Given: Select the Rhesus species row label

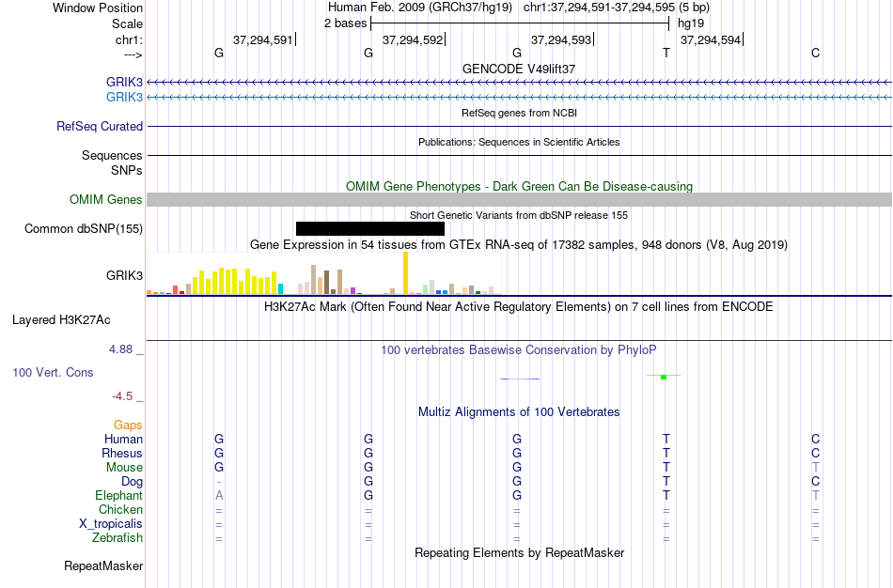Looking at the screenshot, I should coord(122,454).
